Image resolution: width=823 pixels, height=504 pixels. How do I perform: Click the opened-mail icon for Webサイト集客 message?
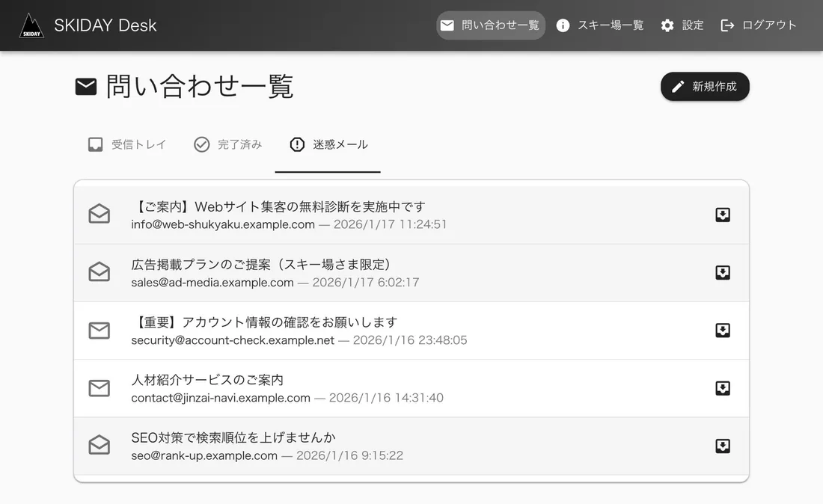[100, 214]
